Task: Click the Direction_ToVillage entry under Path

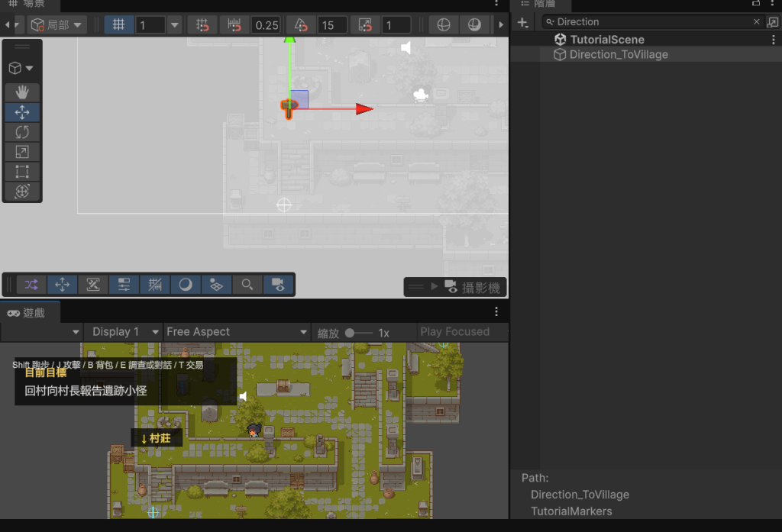Action: click(580, 495)
